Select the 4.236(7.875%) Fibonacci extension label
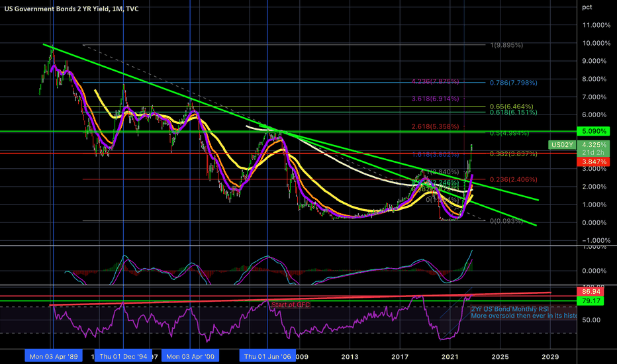The height and width of the screenshot is (364, 617). [x=435, y=81]
